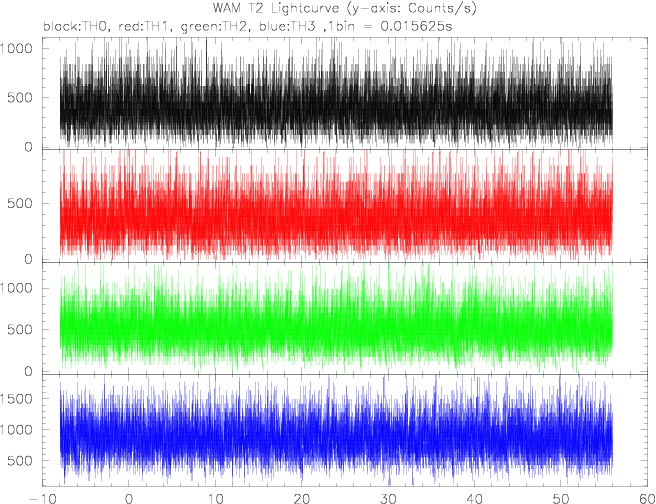Click the x-axis label '50'

561,499
